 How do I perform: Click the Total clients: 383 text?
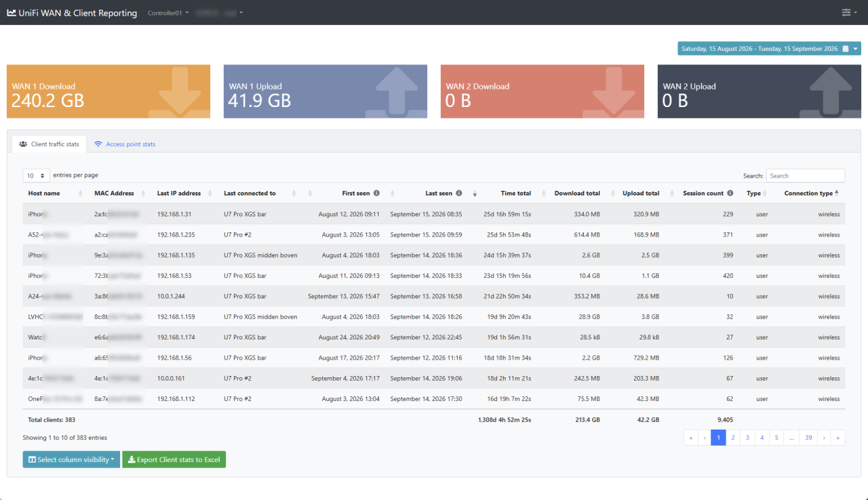(52, 420)
